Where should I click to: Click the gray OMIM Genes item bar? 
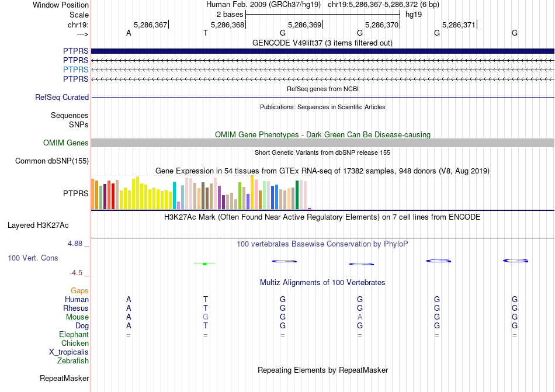pyautogui.click(x=322, y=143)
